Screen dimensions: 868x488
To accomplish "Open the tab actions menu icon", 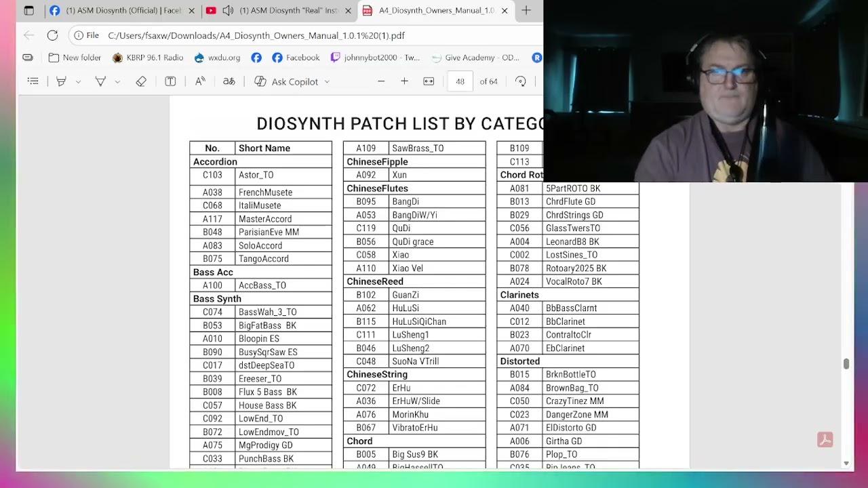I will [28, 11].
